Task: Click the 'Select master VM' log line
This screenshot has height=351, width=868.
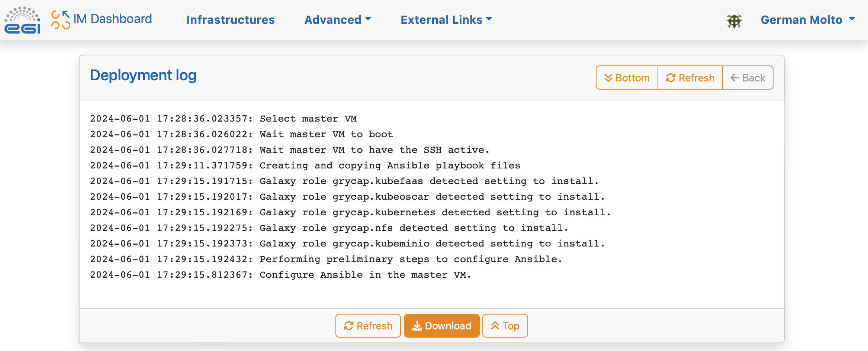Action: coord(223,119)
